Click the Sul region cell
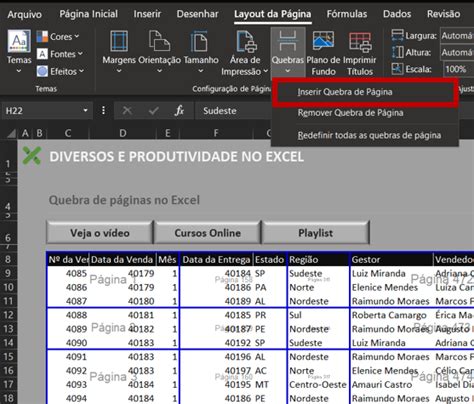474x404 pixels. (318, 315)
